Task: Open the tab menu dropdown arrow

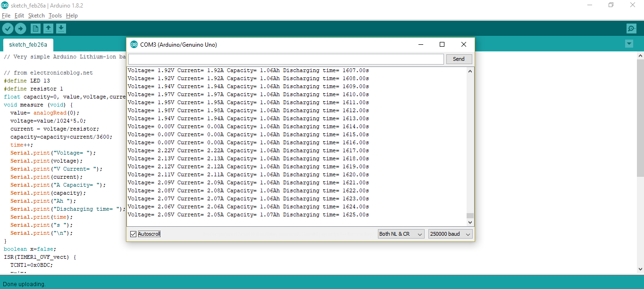Action: click(x=629, y=44)
